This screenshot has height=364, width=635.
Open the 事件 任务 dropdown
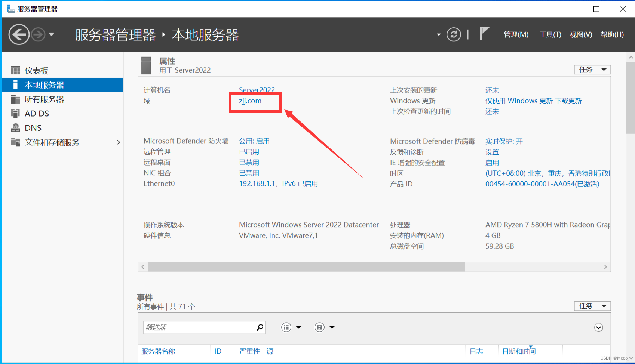(x=592, y=306)
